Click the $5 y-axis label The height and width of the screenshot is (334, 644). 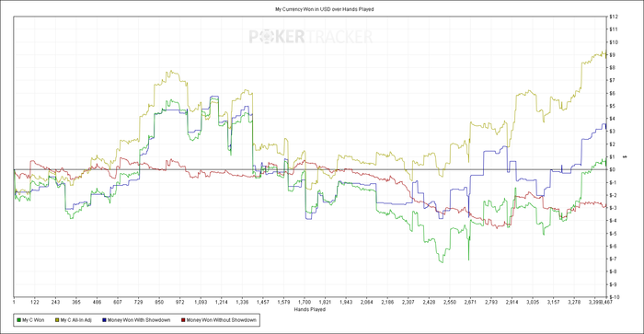coord(613,106)
